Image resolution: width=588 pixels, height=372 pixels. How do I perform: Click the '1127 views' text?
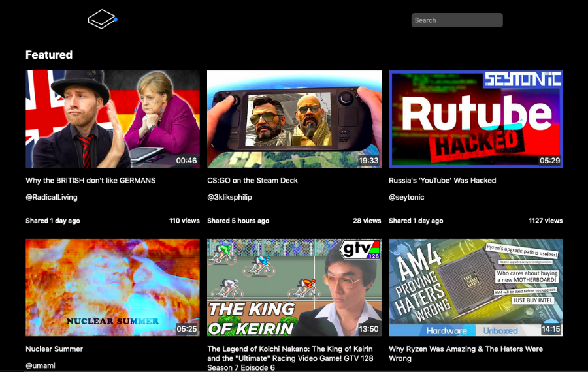point(546,221)
